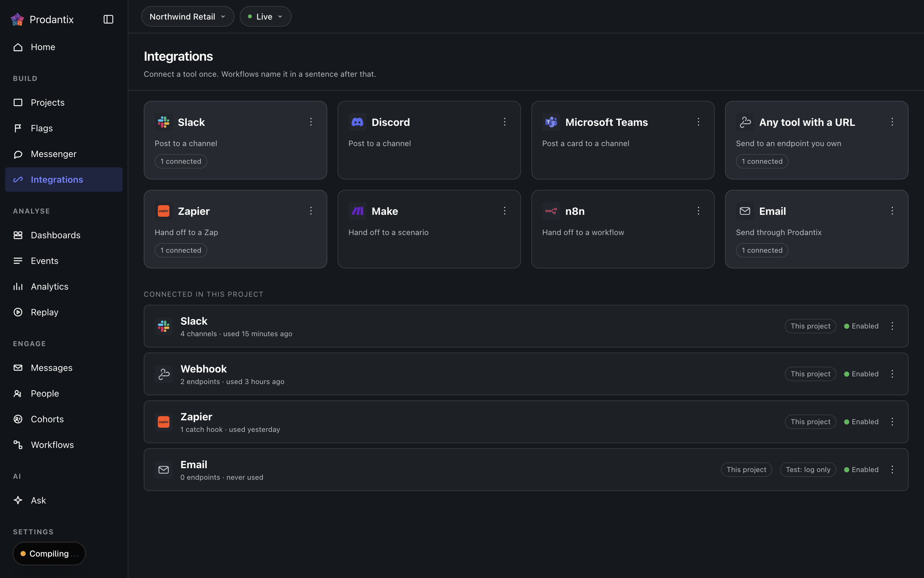Click the Discord logo icon
Screen dimensions: 924x578
tap(357, 122)
